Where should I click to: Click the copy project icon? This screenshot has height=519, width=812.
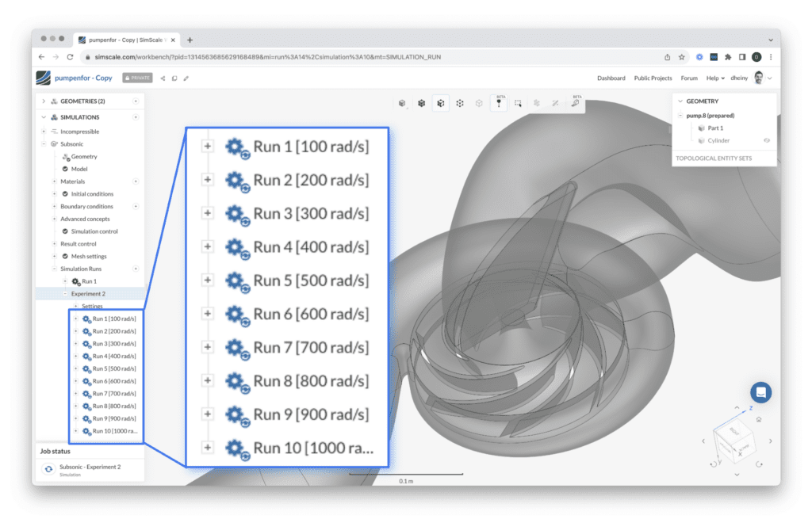coord(174,78)
